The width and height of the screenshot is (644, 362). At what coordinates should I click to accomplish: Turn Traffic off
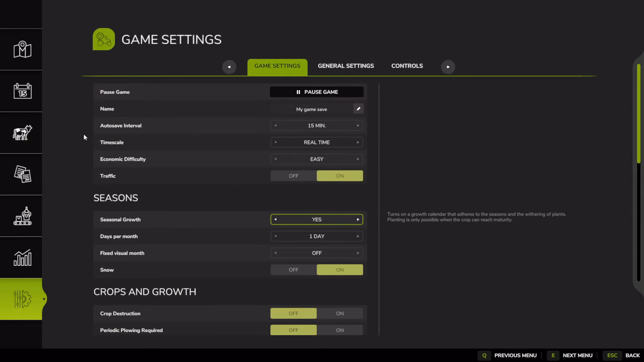pyautogui.click(x=293, y=176)
